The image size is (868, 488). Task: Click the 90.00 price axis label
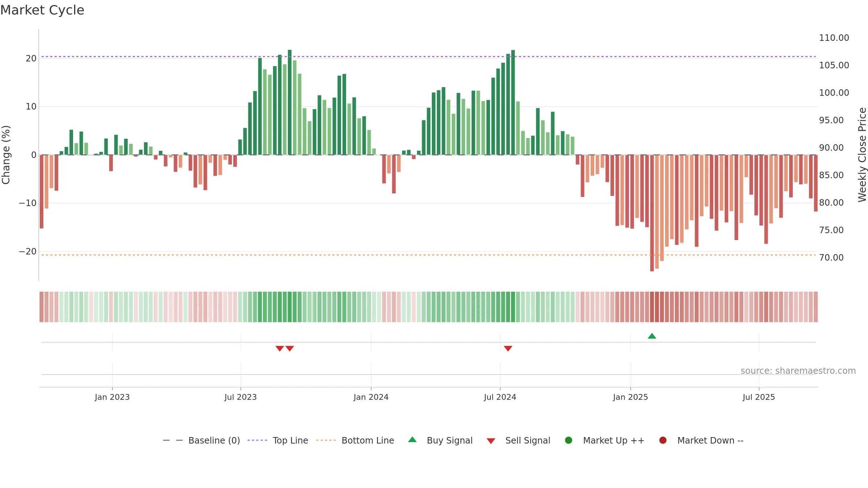tap(831, 147)
